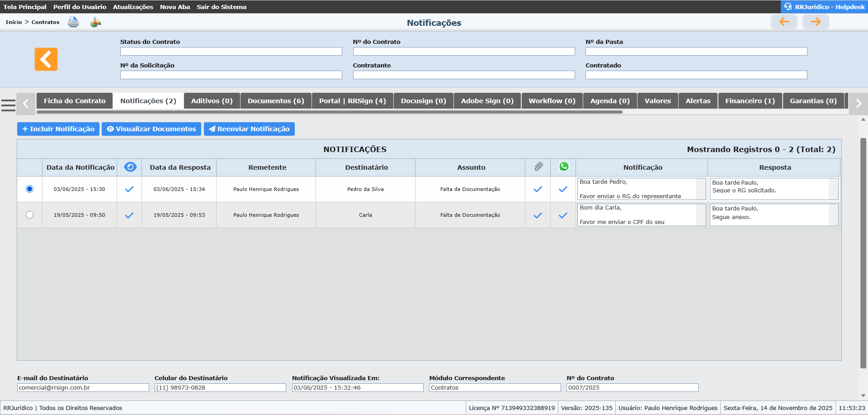Click the eye icon column header

pos(130,167)
